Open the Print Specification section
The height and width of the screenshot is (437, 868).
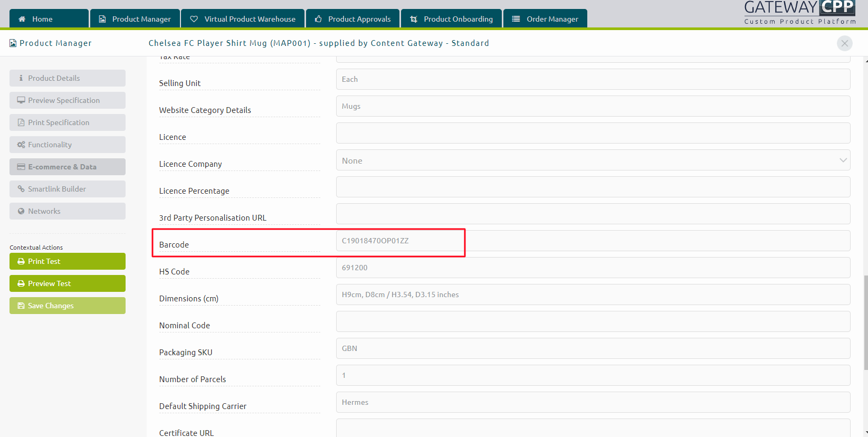point(68,122)
